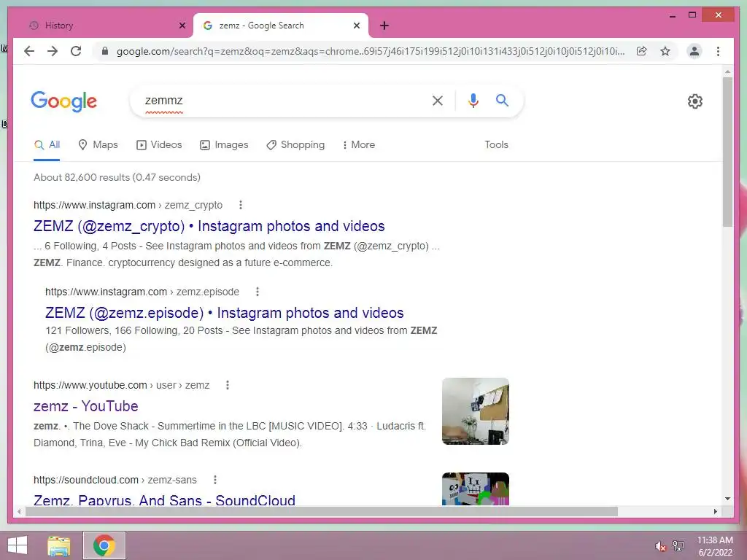The height and width of the screenshot is (560, 747).
Task: Open Zemz, Papyrus, And Sans SoundCloud link
Action: [x=164, y=499]
